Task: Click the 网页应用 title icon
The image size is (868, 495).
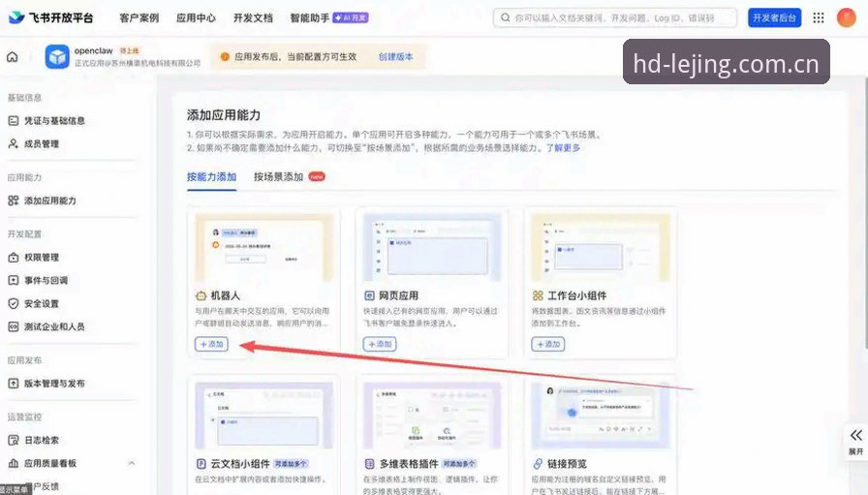Action: point(369,295)
